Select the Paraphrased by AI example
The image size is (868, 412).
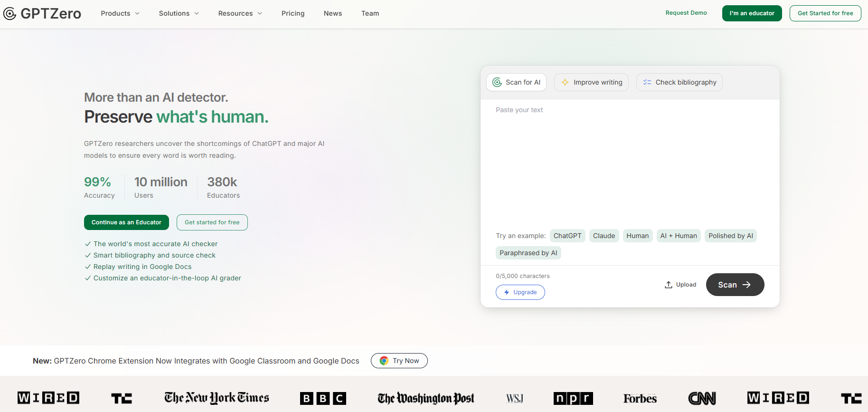click(528, 253)
